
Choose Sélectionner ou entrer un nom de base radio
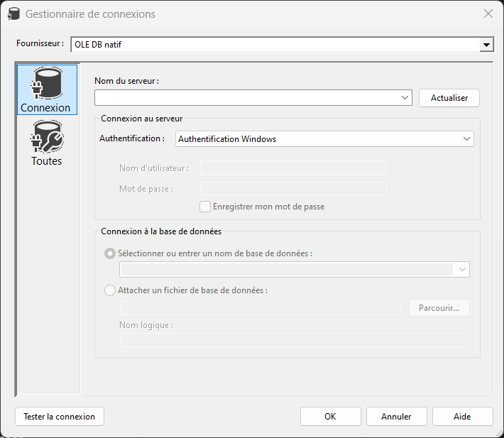[x=110, y=253]
